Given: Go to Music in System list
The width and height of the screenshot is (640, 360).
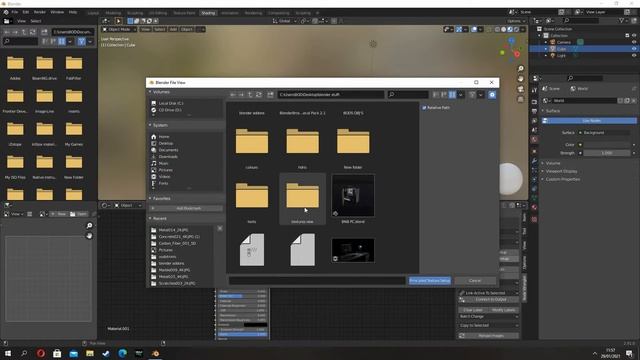Looking at the screenshot, I should click(x=163, y=163).
